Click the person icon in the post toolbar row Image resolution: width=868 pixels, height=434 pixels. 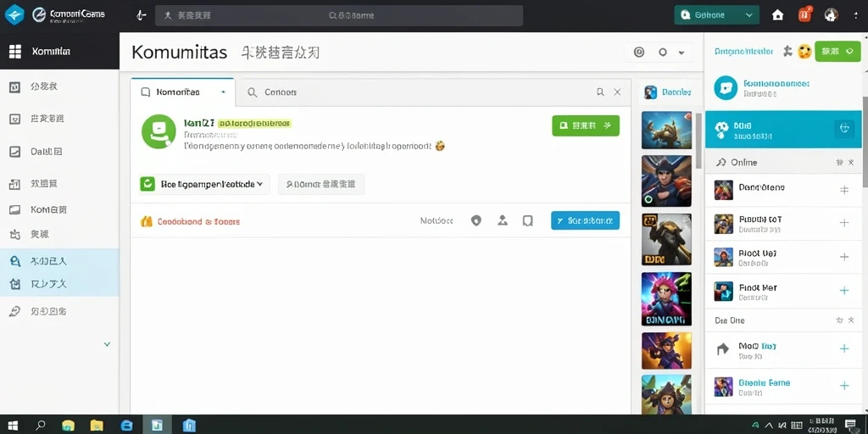(x=502, y=221)
